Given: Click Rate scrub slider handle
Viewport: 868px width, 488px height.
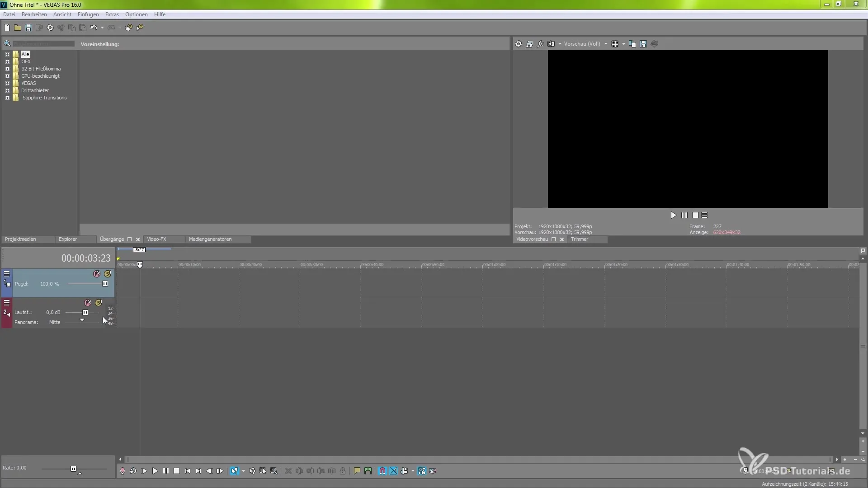Looking at the screenshot, I should click(x=73, y=469).
